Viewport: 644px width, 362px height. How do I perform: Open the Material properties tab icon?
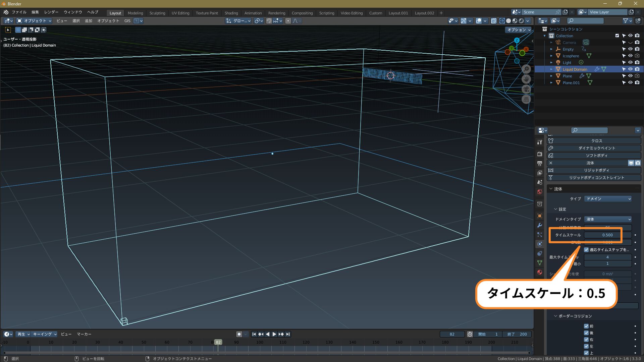coord(539,272)
